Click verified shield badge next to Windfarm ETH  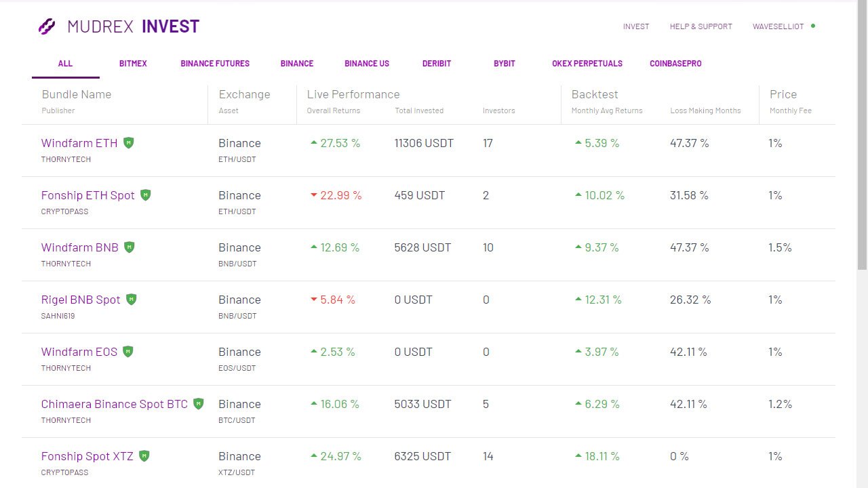point(129,143)
